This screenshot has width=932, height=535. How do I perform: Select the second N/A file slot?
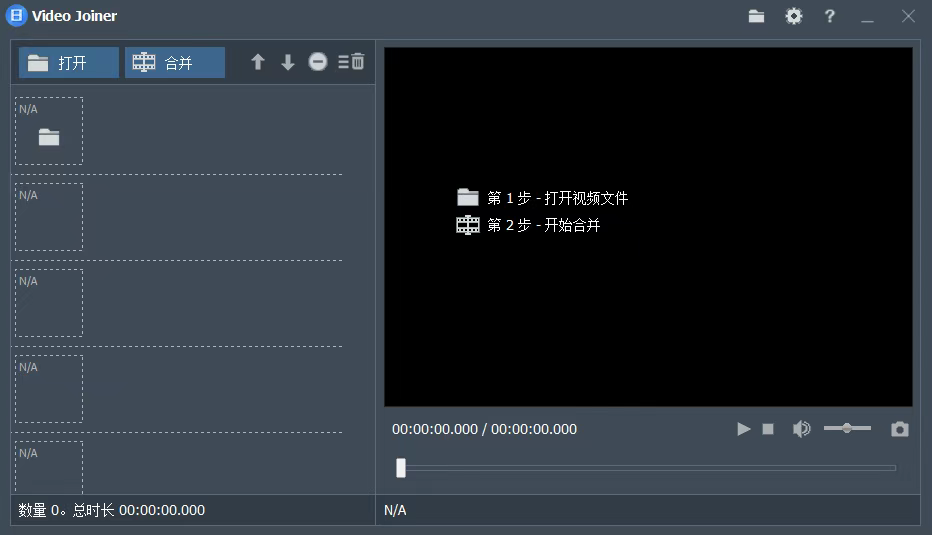49,217
